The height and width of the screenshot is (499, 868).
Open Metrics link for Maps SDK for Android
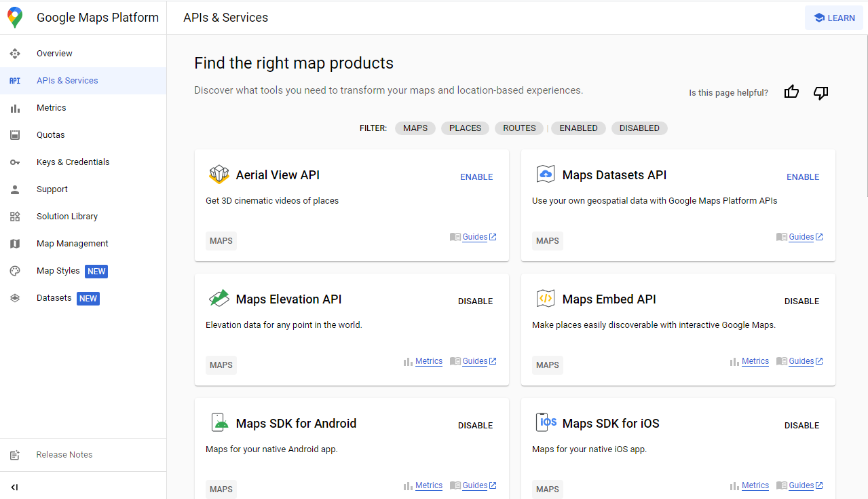click(429, 485)
